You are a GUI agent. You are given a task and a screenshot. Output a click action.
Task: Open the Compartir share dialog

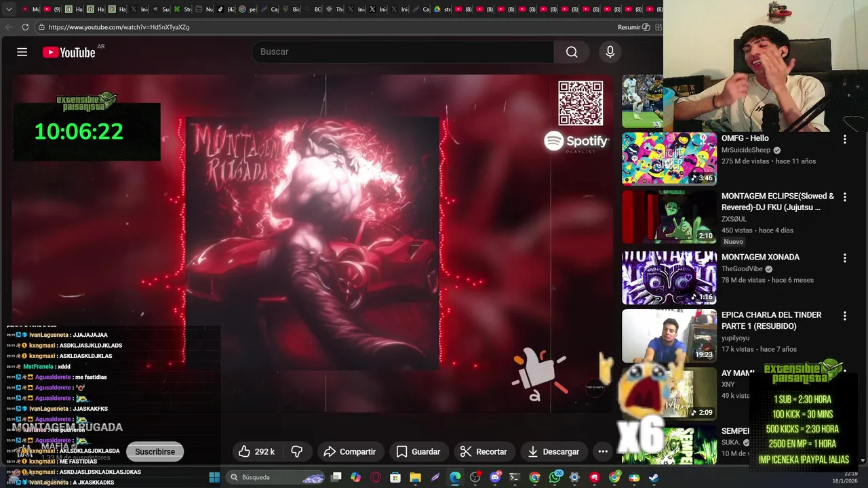(350, 451)
